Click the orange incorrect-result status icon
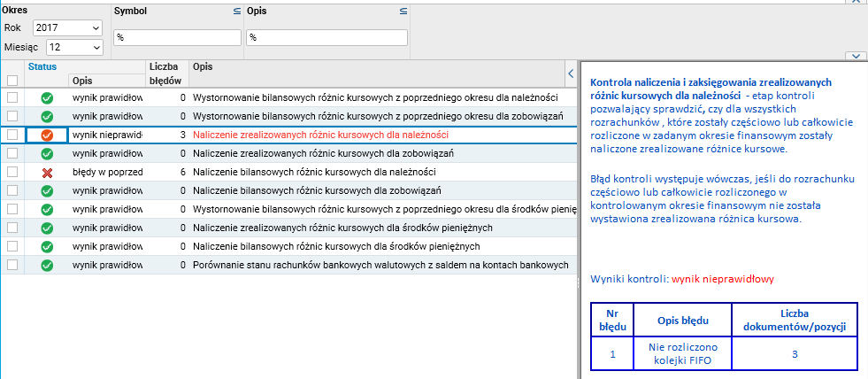Viewport: 868px width, 379px height. (x=47, y=135)
